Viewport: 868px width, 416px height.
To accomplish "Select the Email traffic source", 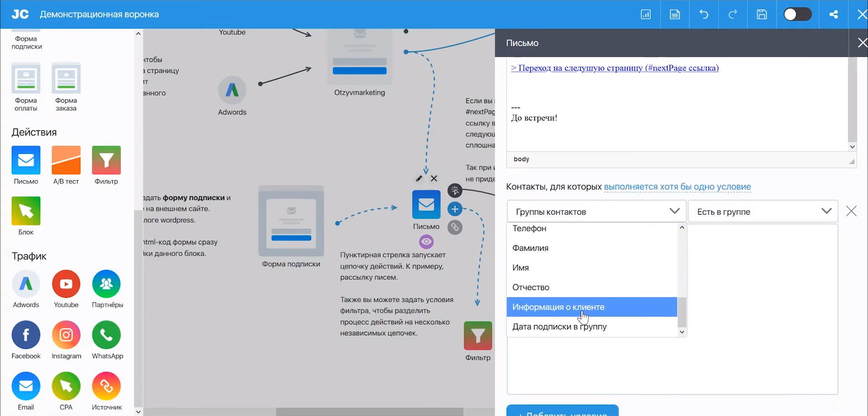I will point(26,392).
